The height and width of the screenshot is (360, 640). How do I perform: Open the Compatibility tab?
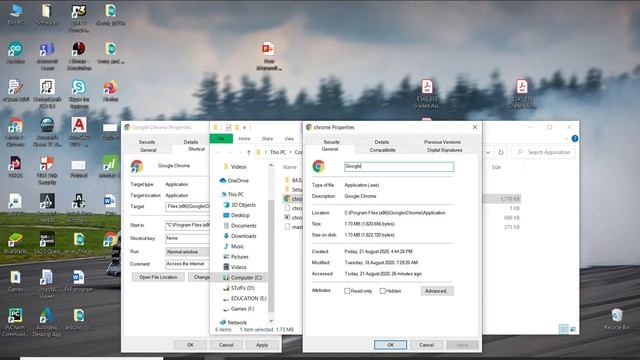(382, 150)
